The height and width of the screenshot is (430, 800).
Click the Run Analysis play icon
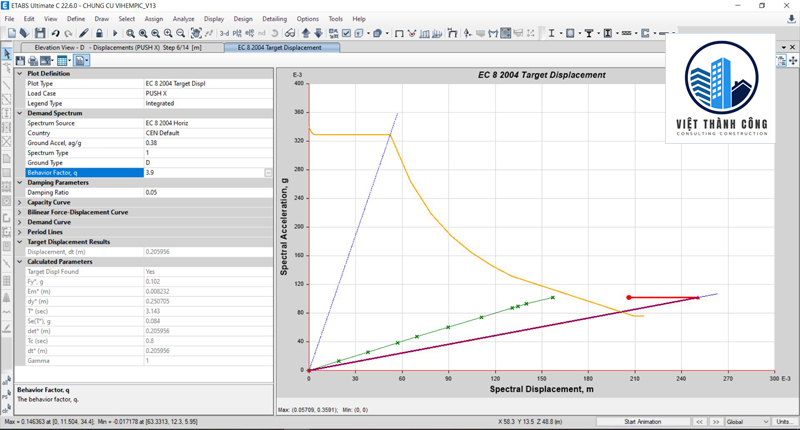click(115, 33)
